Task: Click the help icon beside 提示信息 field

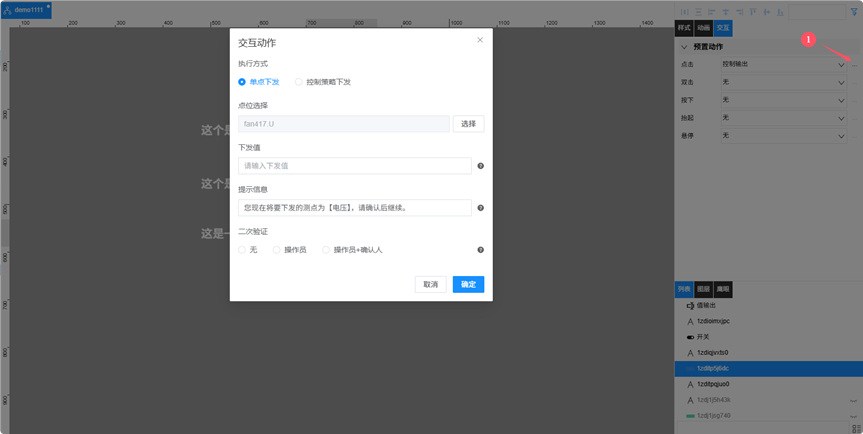Action: click(480, 208)
